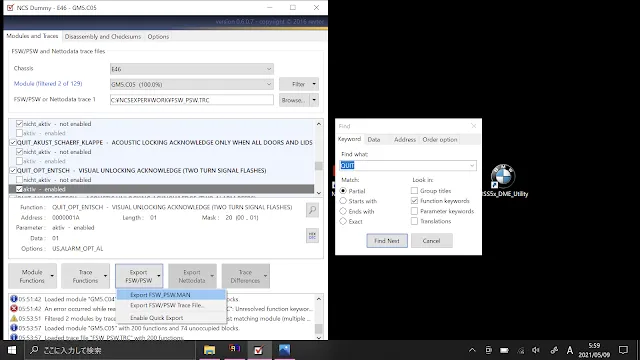Toggle the Function keywords checkbox
This screenshot has width=640, height=360.
coord(414,201)
